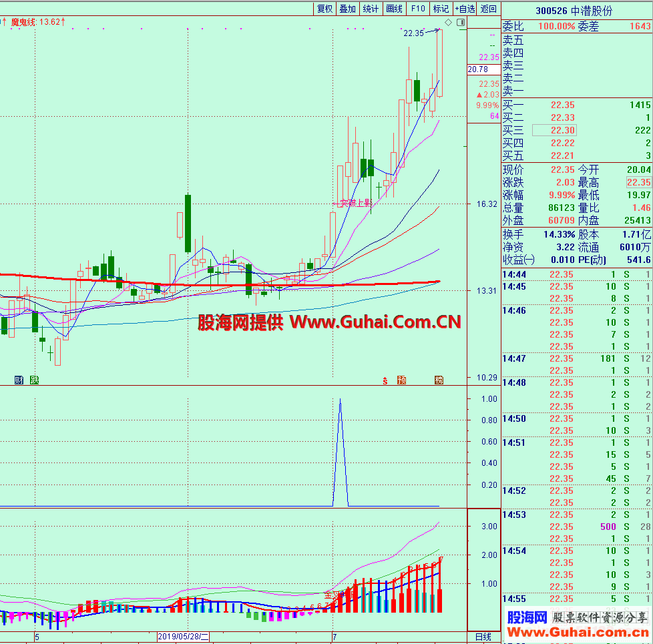
Task: Click the 内盘 25413 value
Action: pos(638,220)
